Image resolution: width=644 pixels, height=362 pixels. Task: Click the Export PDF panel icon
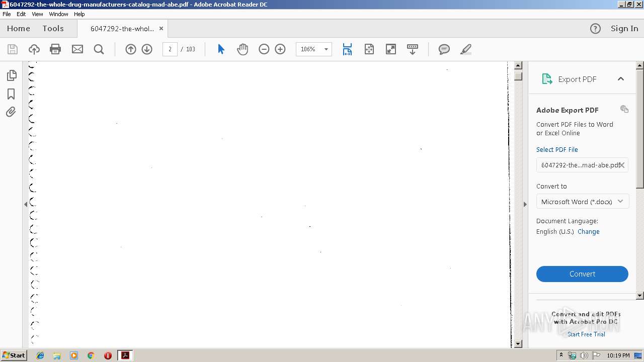pyautogui.click(x=547, y=79)
